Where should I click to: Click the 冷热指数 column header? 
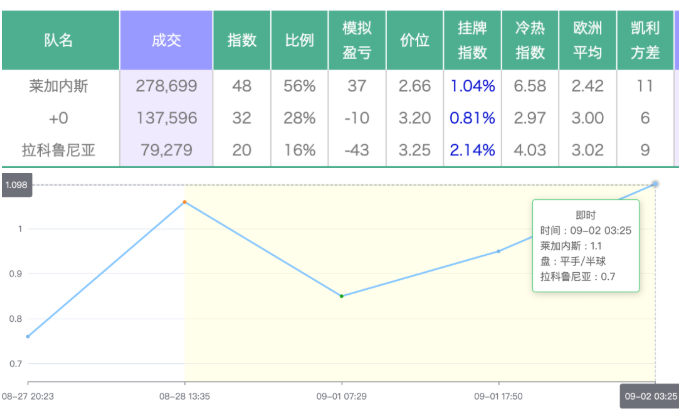(x=530, y=40)
